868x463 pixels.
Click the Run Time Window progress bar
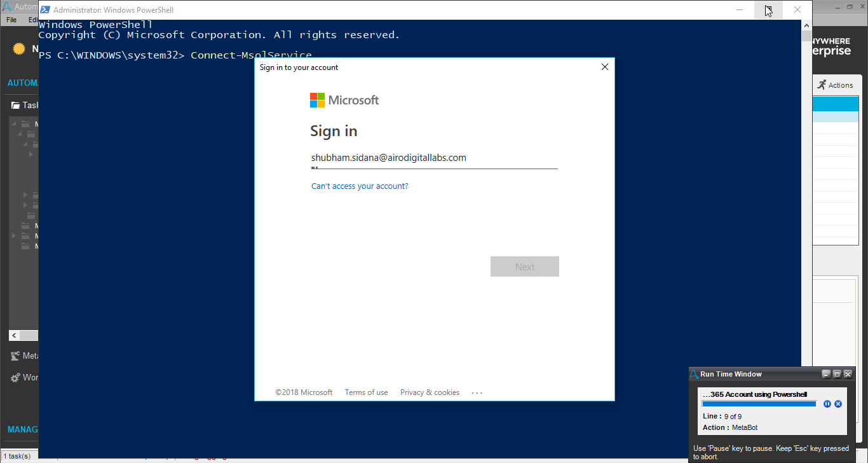[759, 404]
